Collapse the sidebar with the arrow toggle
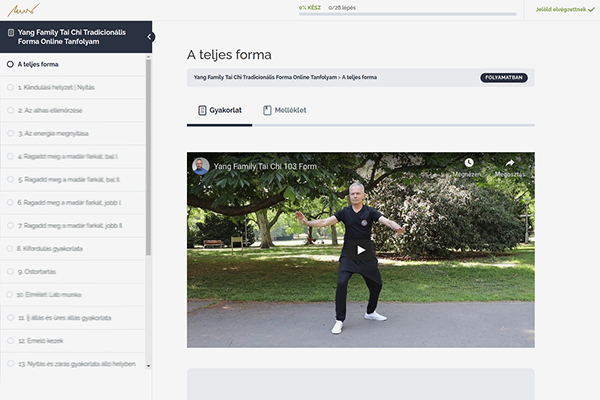This screenshot has width=600, height=400. click(150, 37)
